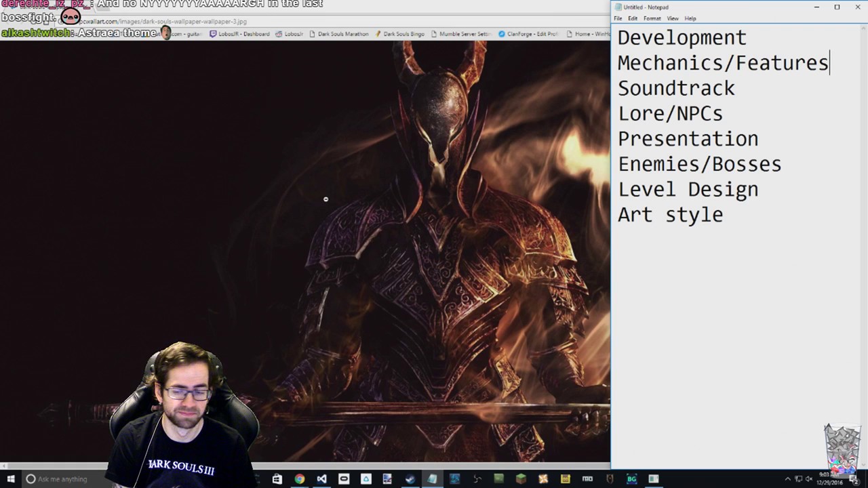The height and width of the screenshot is (488, 868).
Task: Minimize the Notepad window
Action: pos(817,7)
